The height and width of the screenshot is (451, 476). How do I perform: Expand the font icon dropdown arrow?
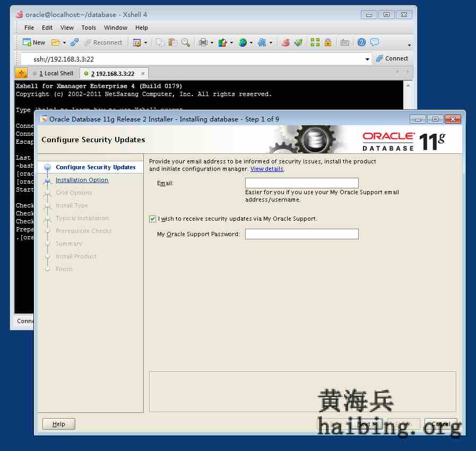tap(271, 43)
